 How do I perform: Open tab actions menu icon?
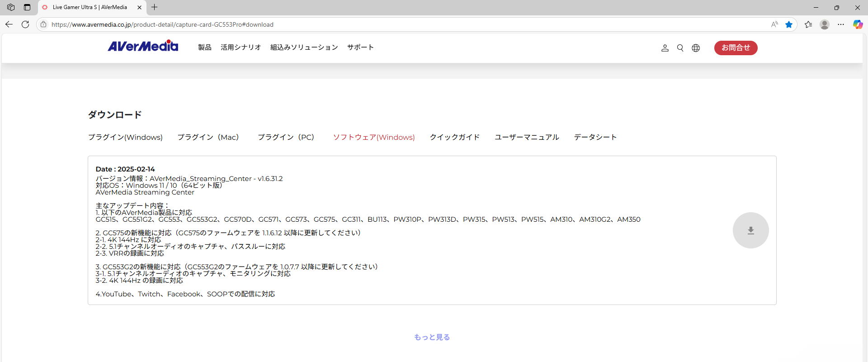click(x=27, y=7)
